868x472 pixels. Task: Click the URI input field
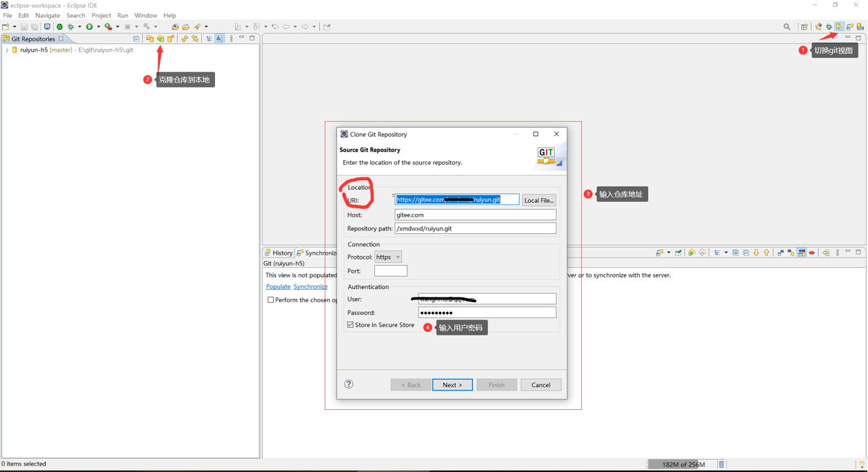(456, 199)
